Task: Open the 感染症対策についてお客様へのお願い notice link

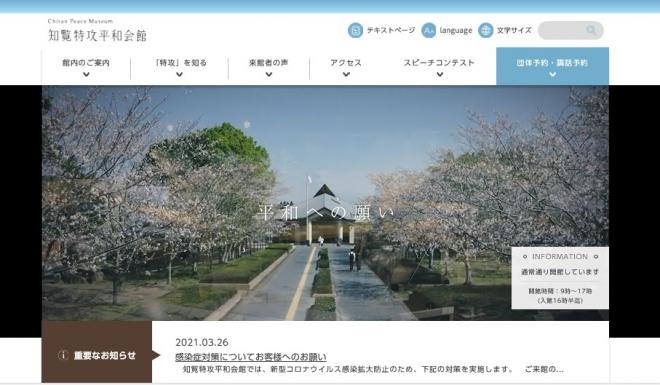Action: [x=251, y=357]
